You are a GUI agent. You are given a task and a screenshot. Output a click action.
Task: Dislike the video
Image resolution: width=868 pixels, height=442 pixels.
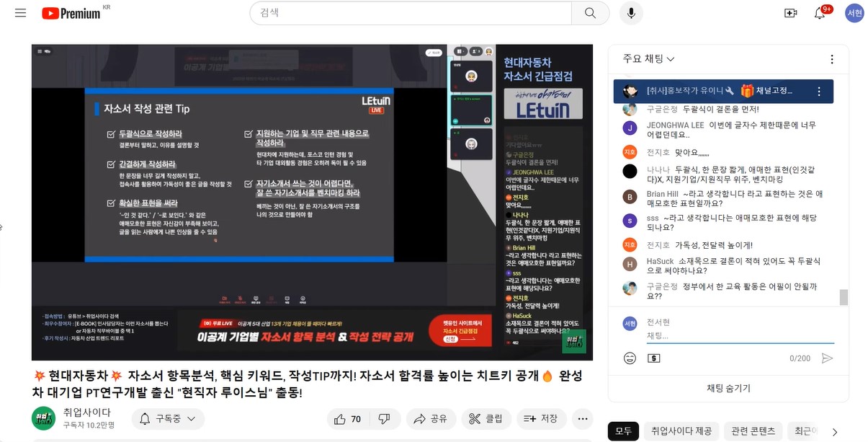click(385, 419)
